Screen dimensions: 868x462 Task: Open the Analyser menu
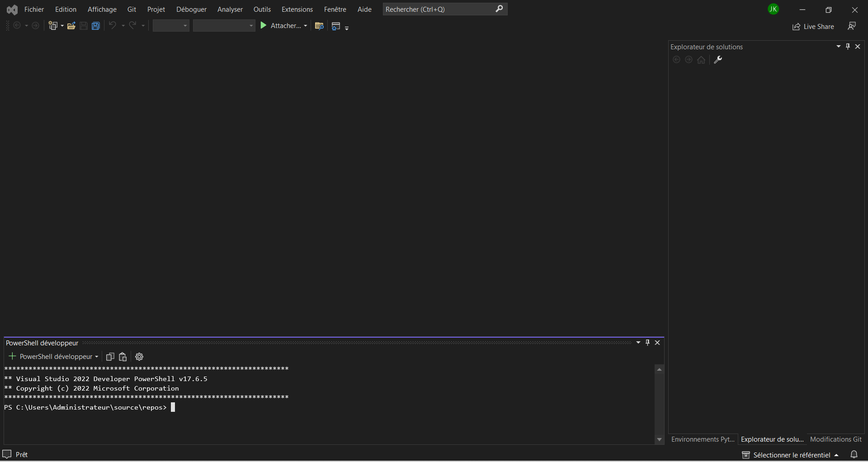230,9
